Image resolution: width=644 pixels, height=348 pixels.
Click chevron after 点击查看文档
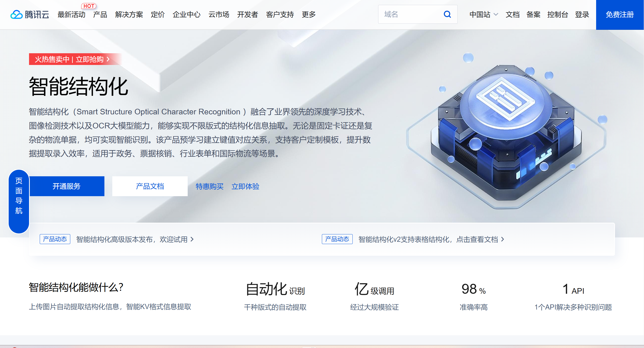pyautogui.click(x=502, y=239)
